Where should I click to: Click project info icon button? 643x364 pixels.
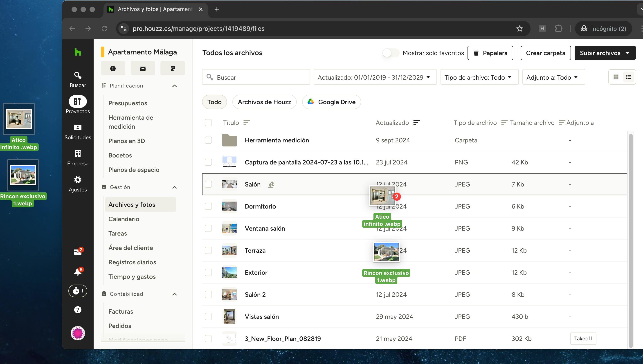pyautogui.click(x=113, y=68)
